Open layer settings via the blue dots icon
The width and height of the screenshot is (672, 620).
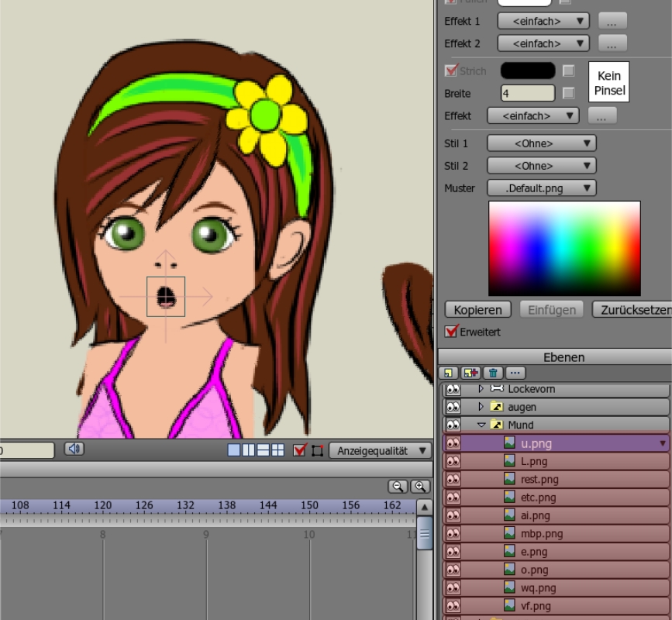coord(515,374)
